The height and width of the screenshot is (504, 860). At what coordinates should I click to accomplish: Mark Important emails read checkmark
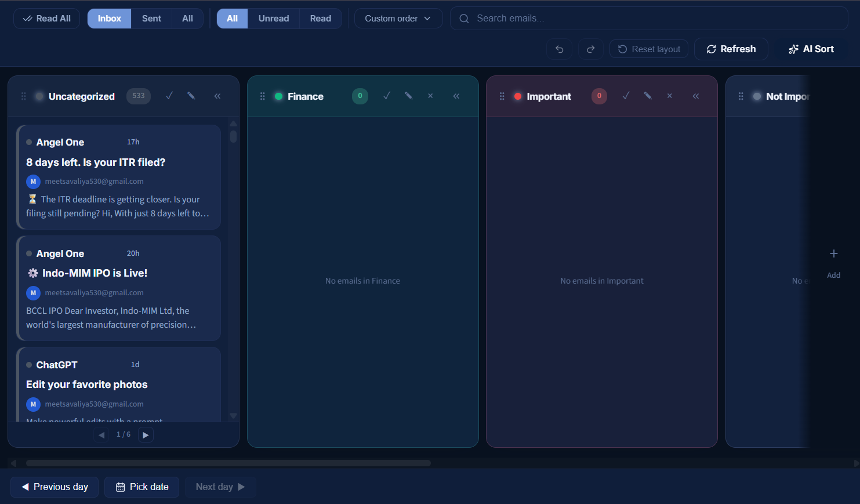(626, 96)
